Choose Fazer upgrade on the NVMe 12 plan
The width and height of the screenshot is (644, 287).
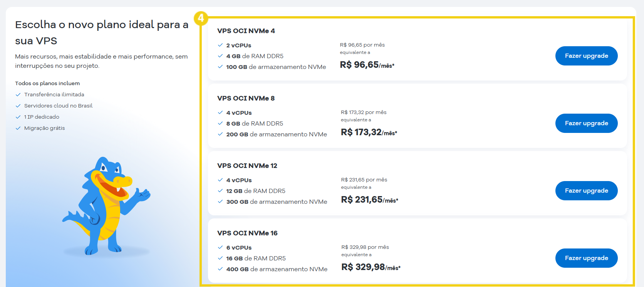pyautogui.click(x=586, y=191)
